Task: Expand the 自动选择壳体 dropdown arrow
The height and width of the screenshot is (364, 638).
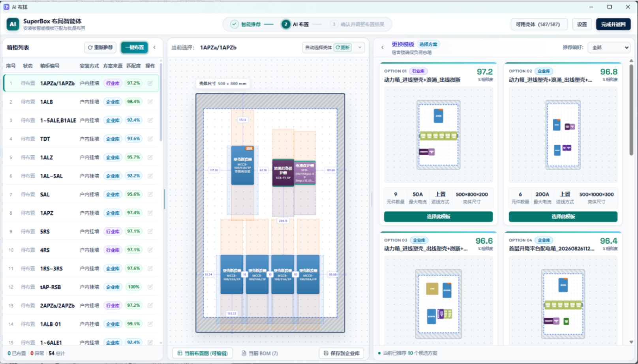Action: click(x=360, y=47)
